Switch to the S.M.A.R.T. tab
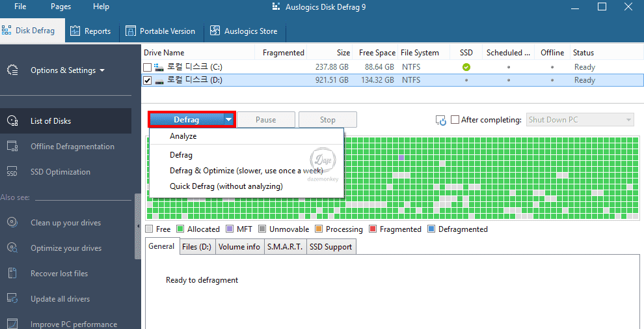This screenshot has width=644, height=329. coord(285,247)
